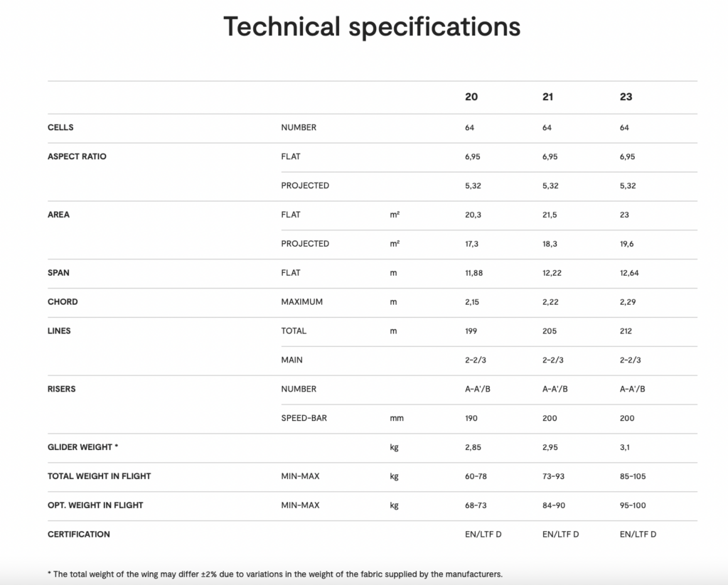Screen dimensions: 728x585
Task: Select the size 20 column header
Action: coord(471,97)
